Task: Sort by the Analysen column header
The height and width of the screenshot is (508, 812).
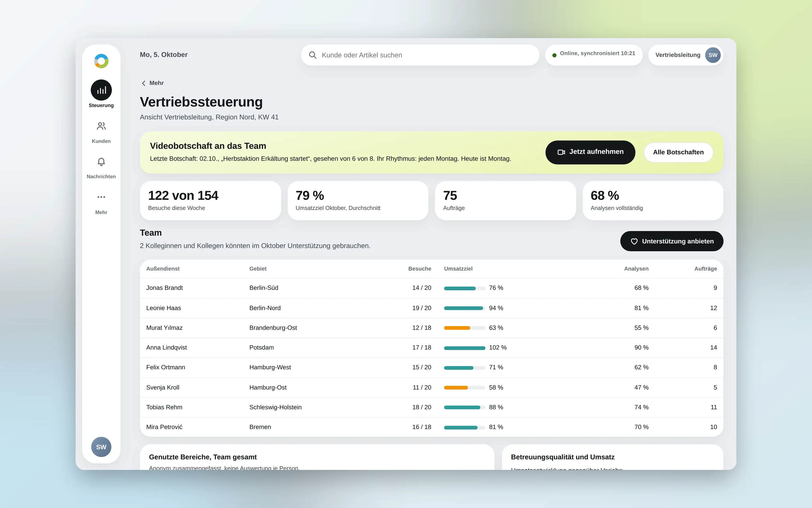Action: [636, 269]
